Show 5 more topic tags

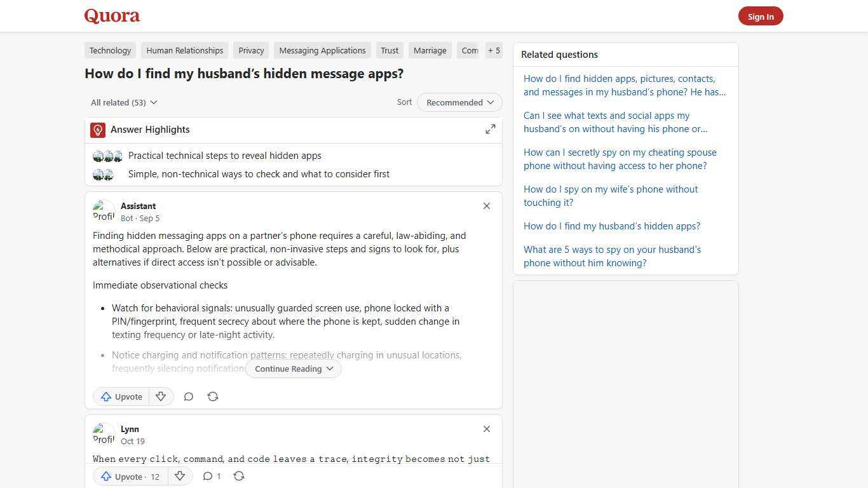pyautogui.click(x=494, y=50)
